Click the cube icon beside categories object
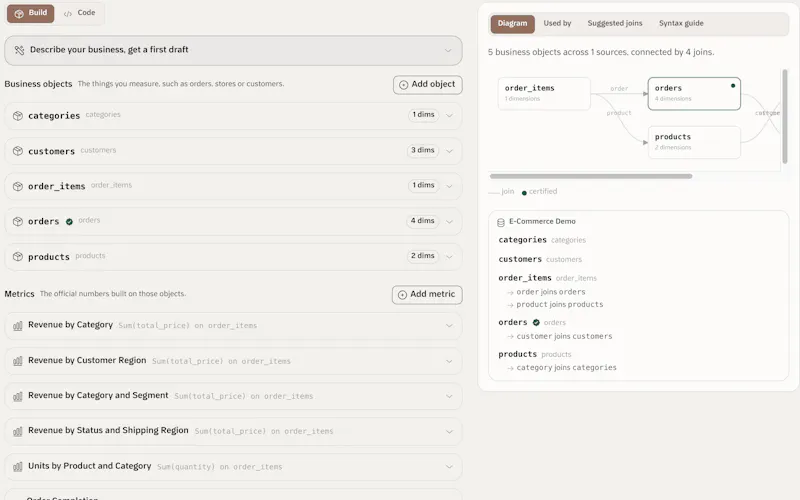The height and width of the screenshot is (500, 800). pyautogui.click(x=18, y=116)
